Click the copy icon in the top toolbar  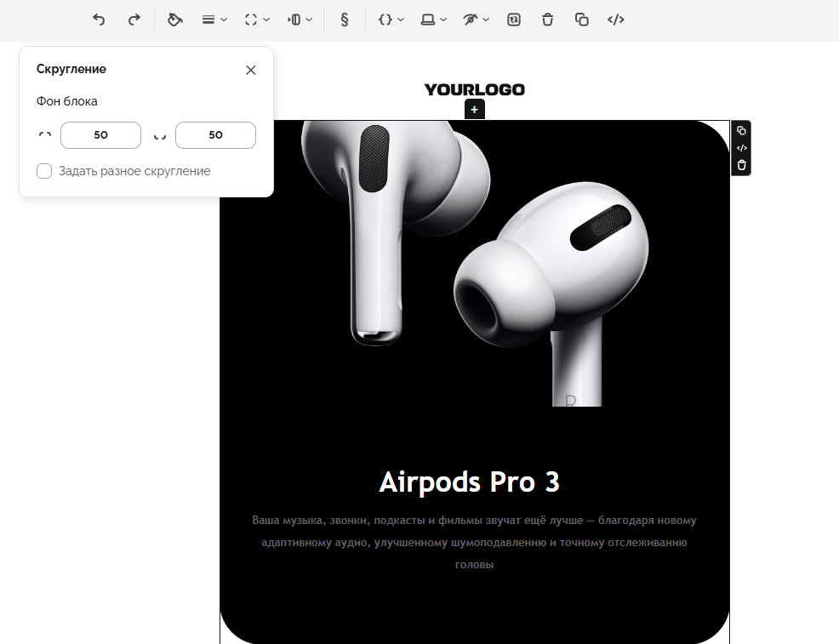pyautogui.click(x=581, y=20)
